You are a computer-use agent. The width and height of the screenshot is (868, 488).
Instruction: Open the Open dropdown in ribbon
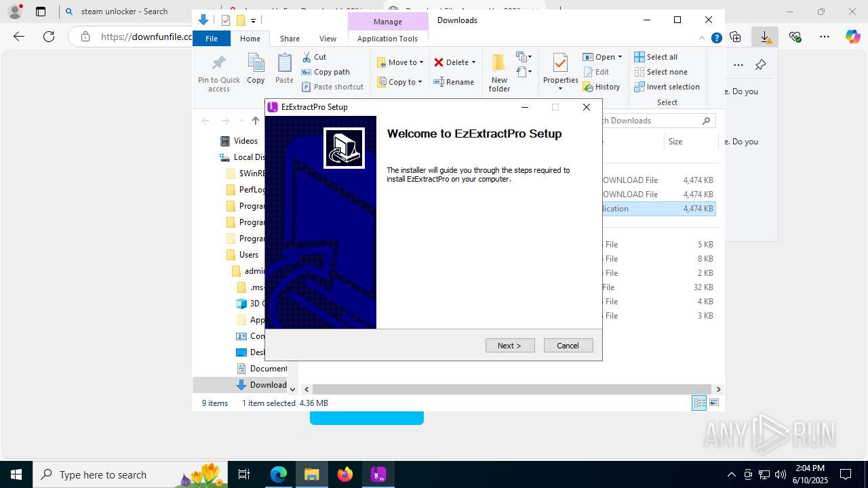(602, 57)
